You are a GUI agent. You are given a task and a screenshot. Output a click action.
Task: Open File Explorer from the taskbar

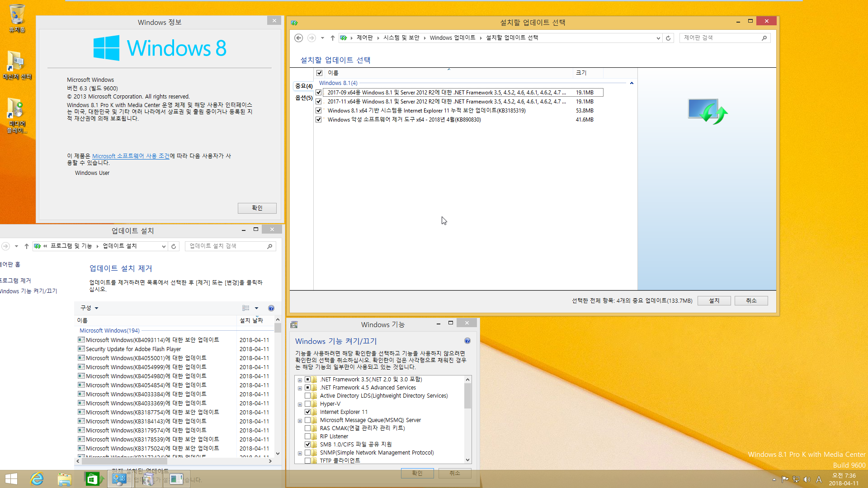click(x=64, y=479)
